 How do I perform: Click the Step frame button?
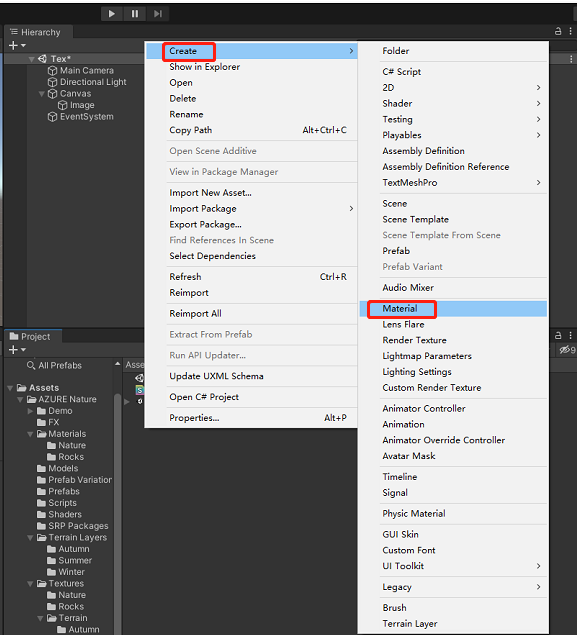point(158,14)
